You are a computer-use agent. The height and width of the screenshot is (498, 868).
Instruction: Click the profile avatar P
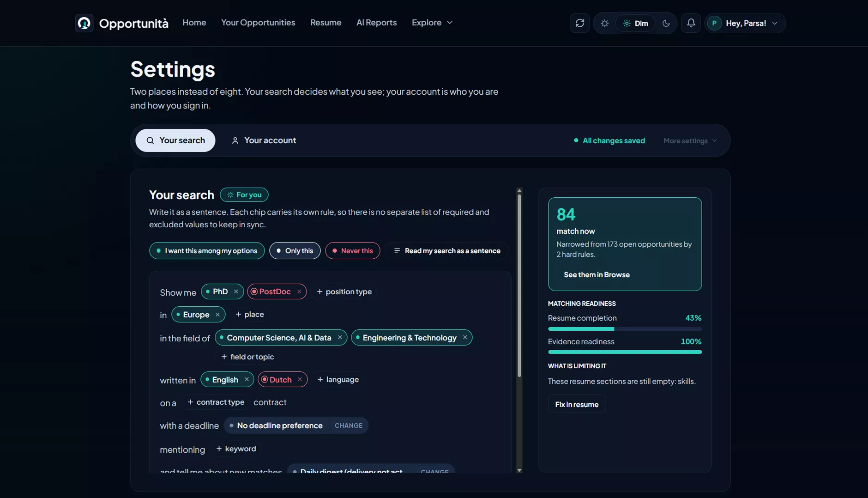pyautogui.click(x=714, y=23)
